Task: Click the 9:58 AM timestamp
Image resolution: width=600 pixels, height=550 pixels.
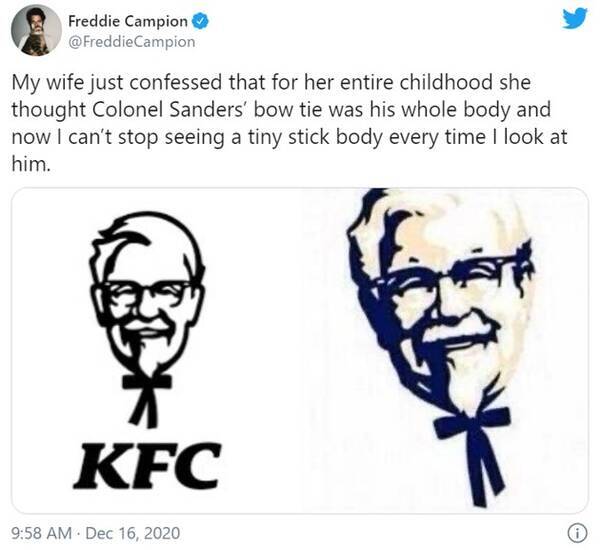Action: (x=41, y=531)
